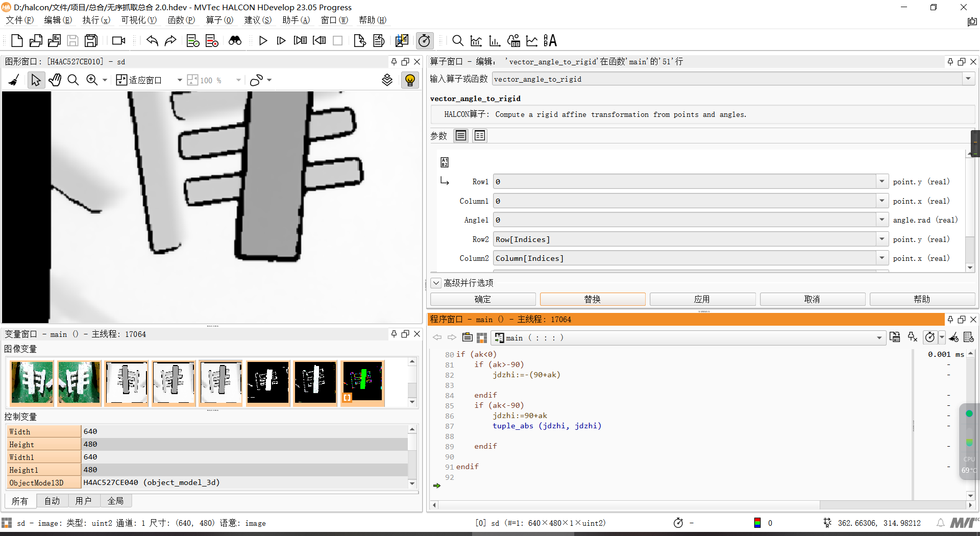
Task: Switch to the 自动 variable tab
Action: point(52,501)
